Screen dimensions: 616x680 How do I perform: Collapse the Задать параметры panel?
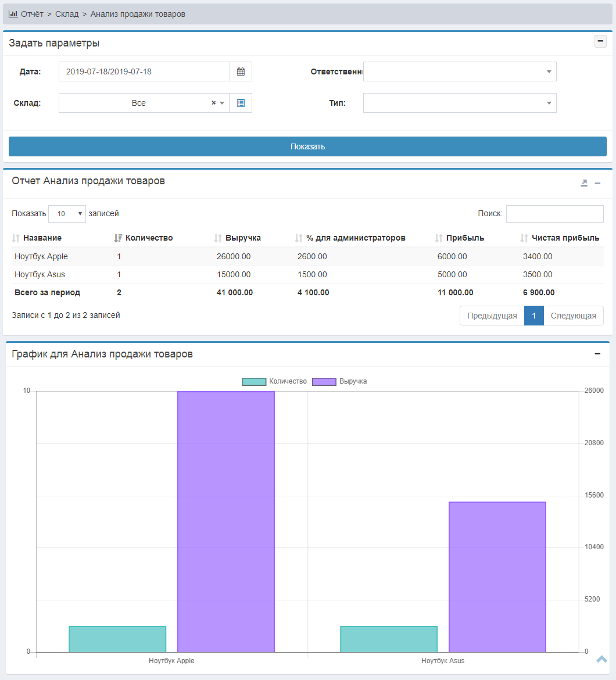coord(600,41)
